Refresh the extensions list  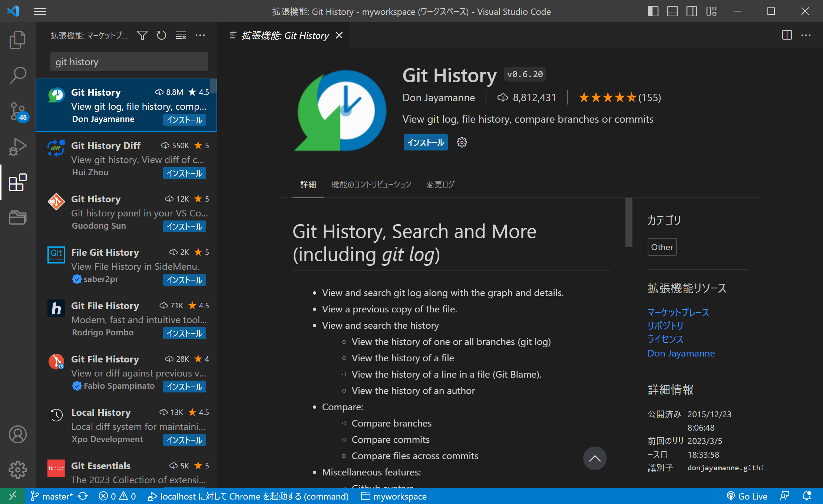162,35
